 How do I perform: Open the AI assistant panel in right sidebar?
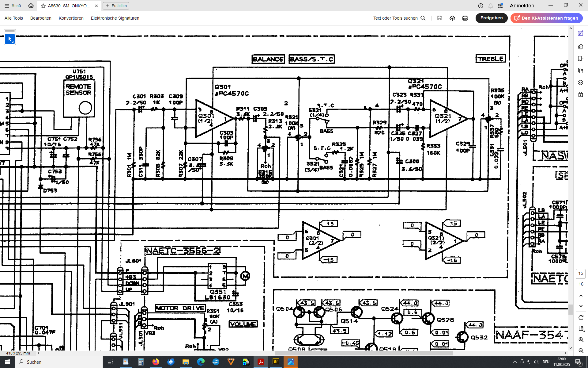[x=581, y=33]
